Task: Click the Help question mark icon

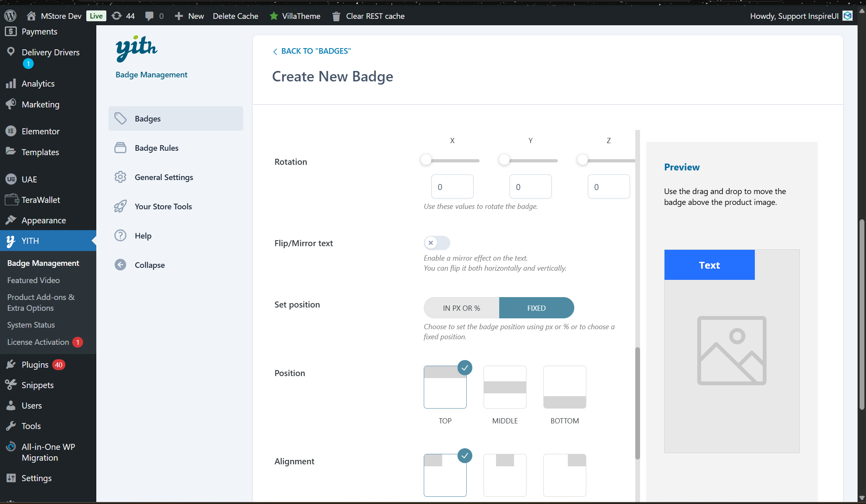Action: (x=120, y=236)
